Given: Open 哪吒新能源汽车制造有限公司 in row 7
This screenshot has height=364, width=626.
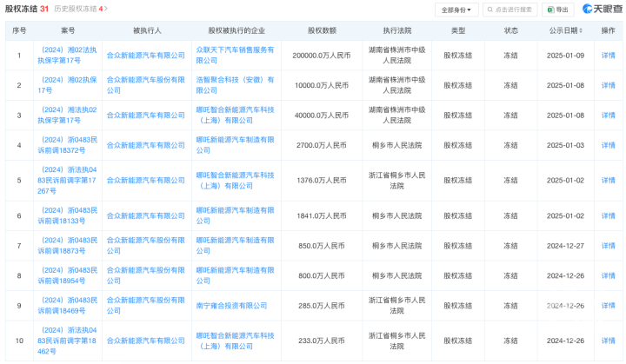Looking at the screenshot, I should [235, 246].
